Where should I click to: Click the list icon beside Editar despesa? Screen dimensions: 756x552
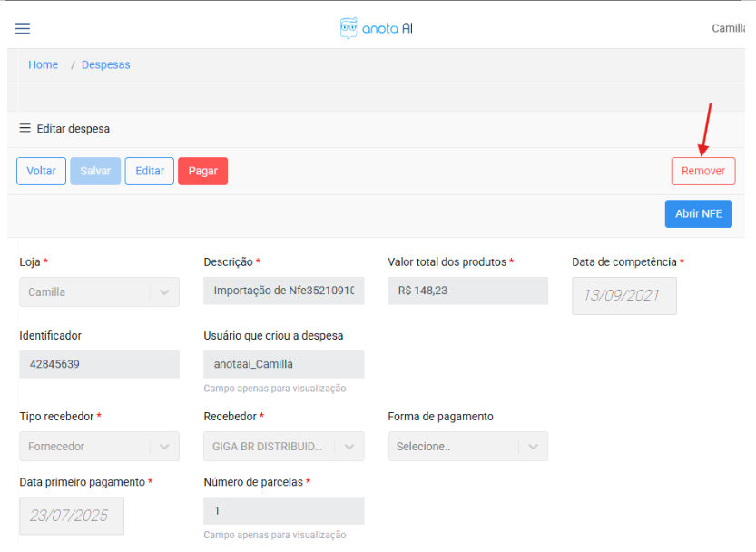[25, 128]
